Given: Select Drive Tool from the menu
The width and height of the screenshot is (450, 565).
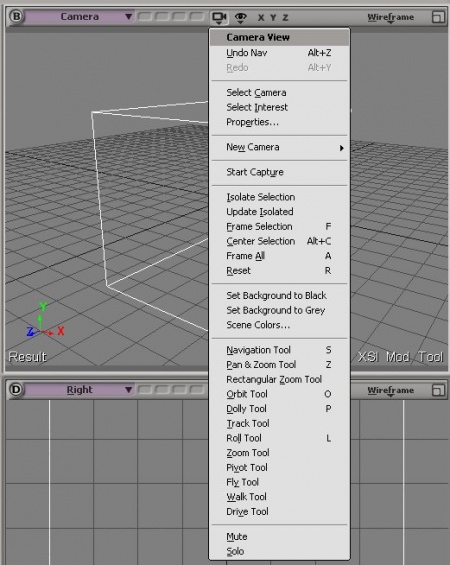Looking at the screenshot, I should (x=279, y=512).
